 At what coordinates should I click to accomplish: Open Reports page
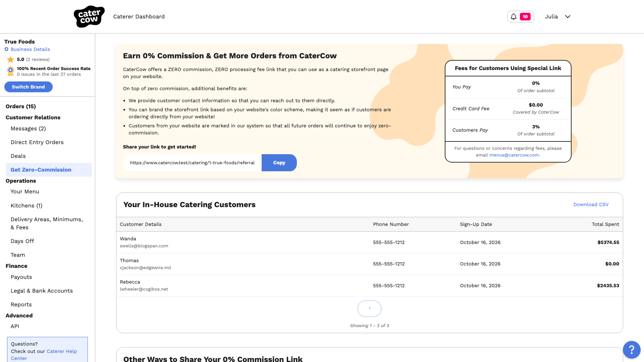click(21, 304)
